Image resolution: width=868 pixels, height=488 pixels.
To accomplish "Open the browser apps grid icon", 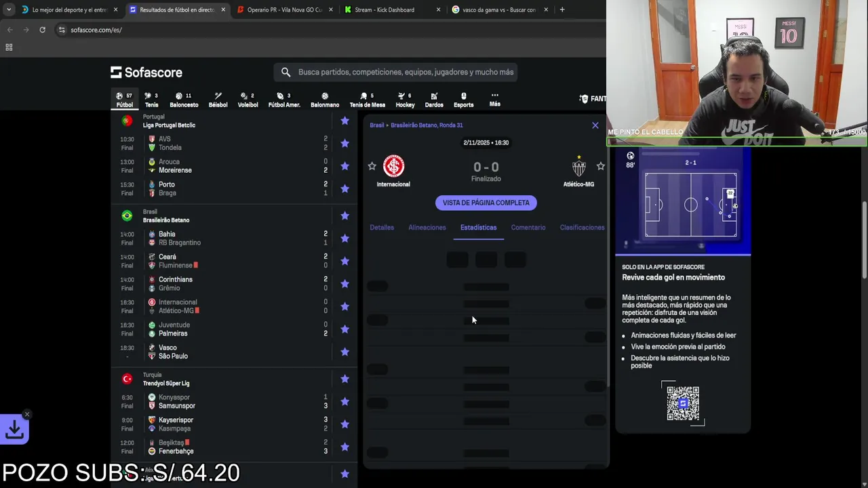I will pos(9,47).
